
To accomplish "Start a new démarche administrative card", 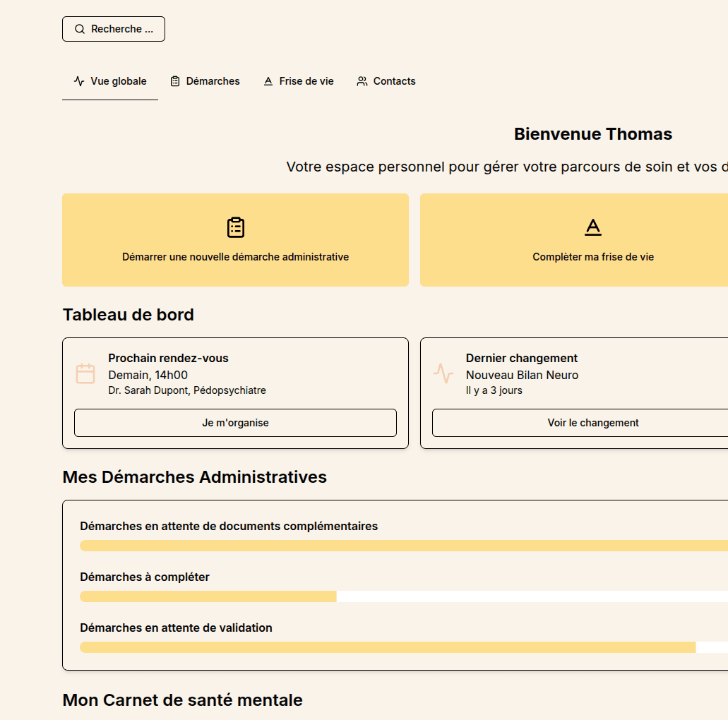I will pos(235,240).
